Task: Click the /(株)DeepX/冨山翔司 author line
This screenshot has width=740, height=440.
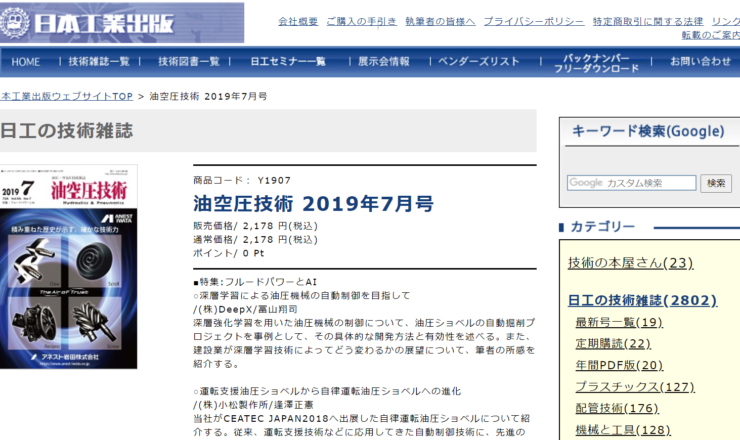Action: (x=245, y=310)
